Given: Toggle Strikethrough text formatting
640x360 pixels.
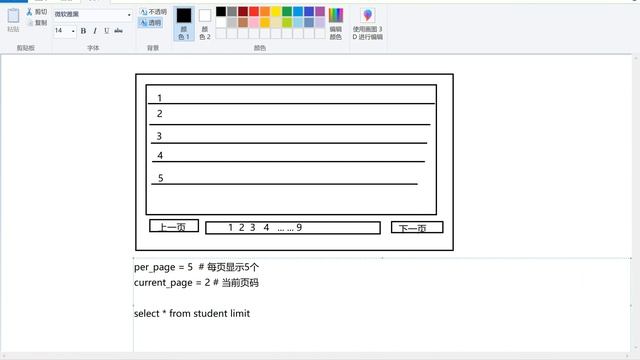Looking at the screenshot, I should pos(118,31).
